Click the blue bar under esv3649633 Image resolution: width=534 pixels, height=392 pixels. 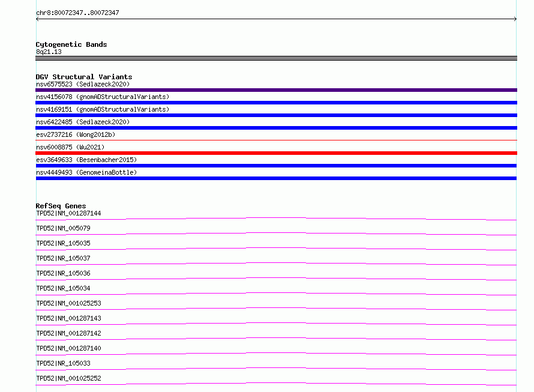(276, 166)
